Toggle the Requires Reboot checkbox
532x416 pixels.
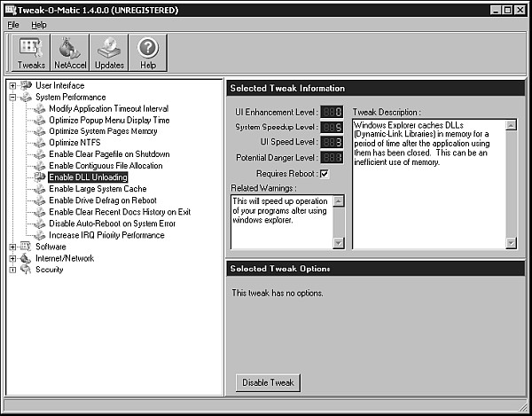(x=324, y=174)
